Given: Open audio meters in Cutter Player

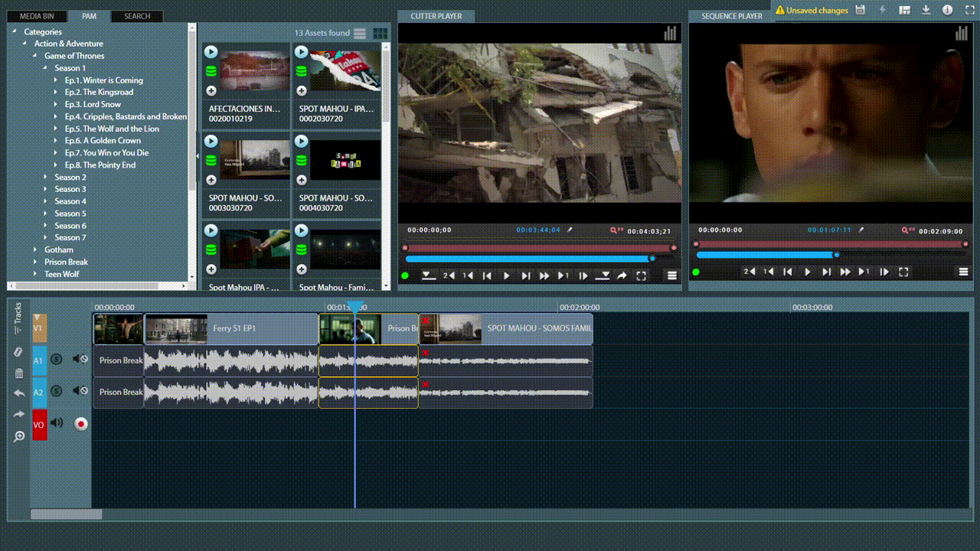Looking at the screenshot, I should (x=670, y=33).
